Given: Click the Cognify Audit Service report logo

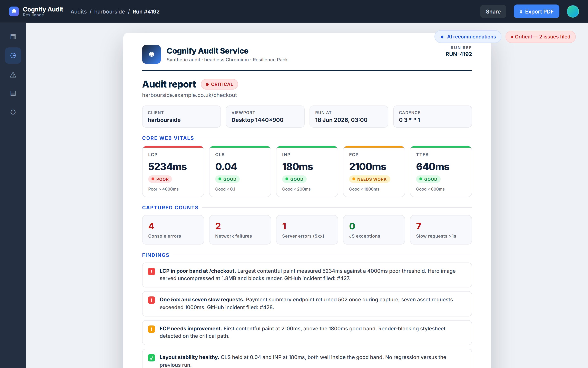Looking at the screenshot, I should click(151, 54).
